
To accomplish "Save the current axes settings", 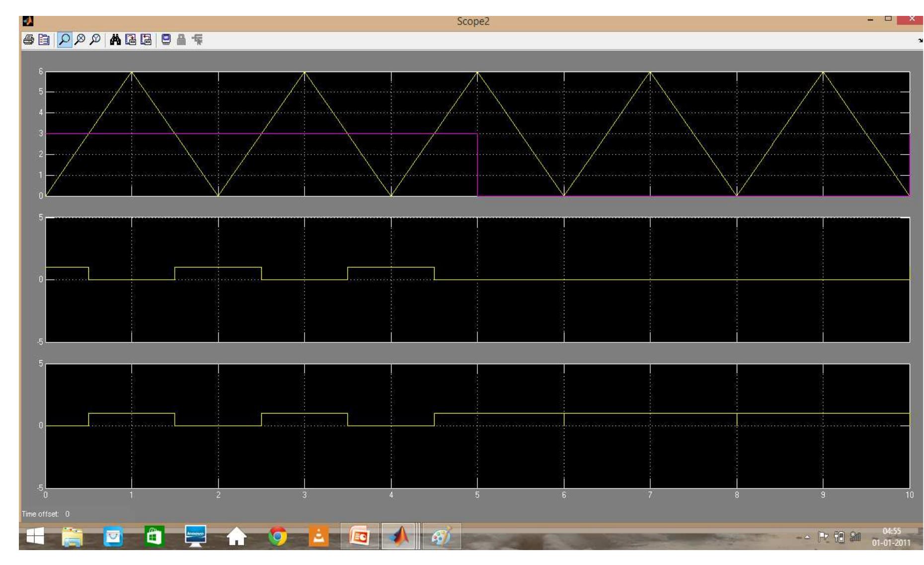I will (130, 40).
